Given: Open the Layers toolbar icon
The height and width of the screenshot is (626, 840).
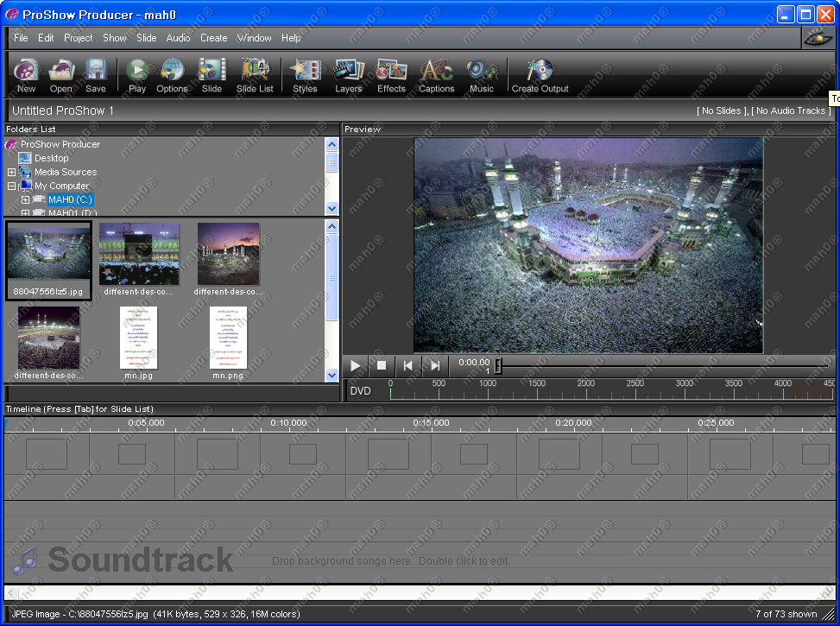Looking at the screenshot, I should 349,74.
